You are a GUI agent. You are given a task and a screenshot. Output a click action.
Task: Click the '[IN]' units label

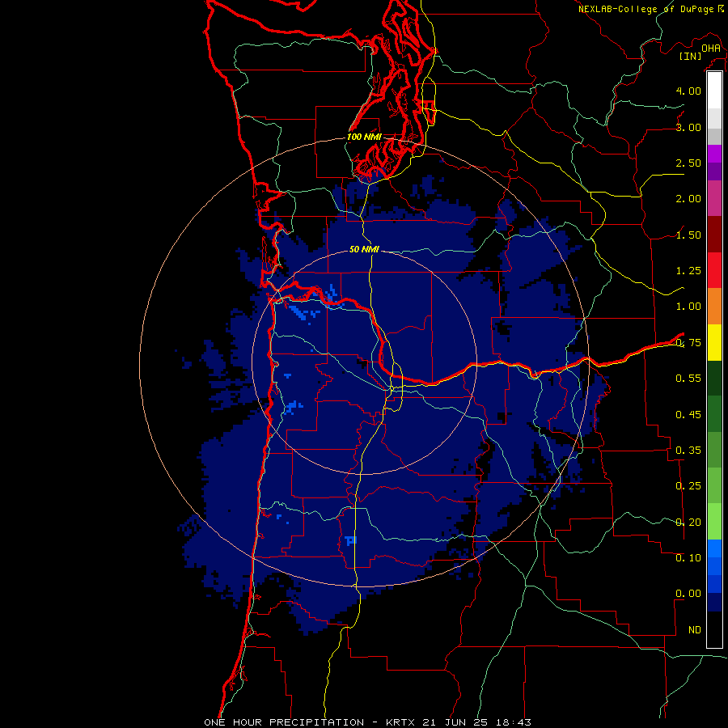[x=690, y=56]
